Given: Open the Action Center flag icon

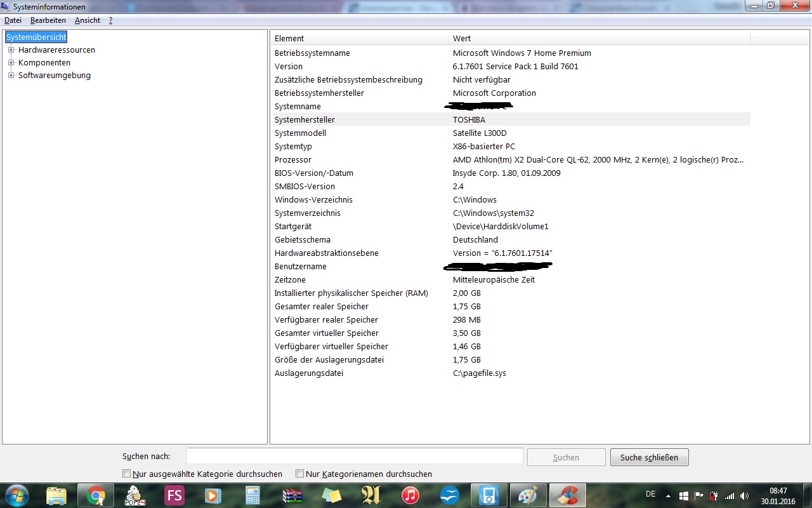Looking at the screenshot, I should click(x=699, y=496).
